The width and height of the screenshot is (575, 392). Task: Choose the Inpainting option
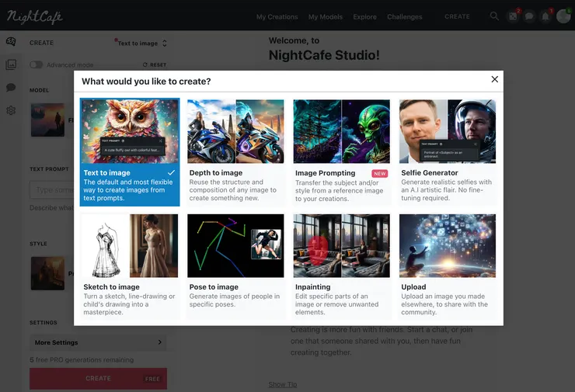341,266
